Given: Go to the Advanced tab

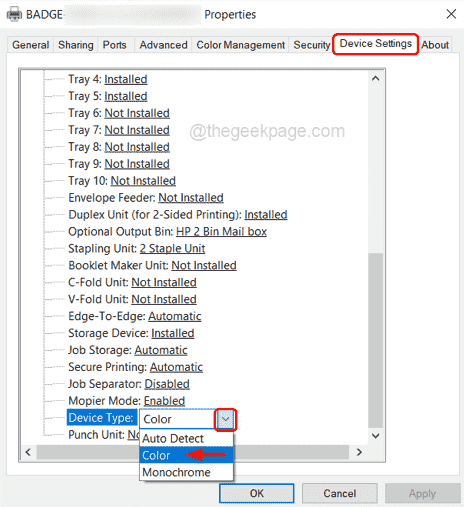Looking at the screenshot, I should [x=163, y=45].
